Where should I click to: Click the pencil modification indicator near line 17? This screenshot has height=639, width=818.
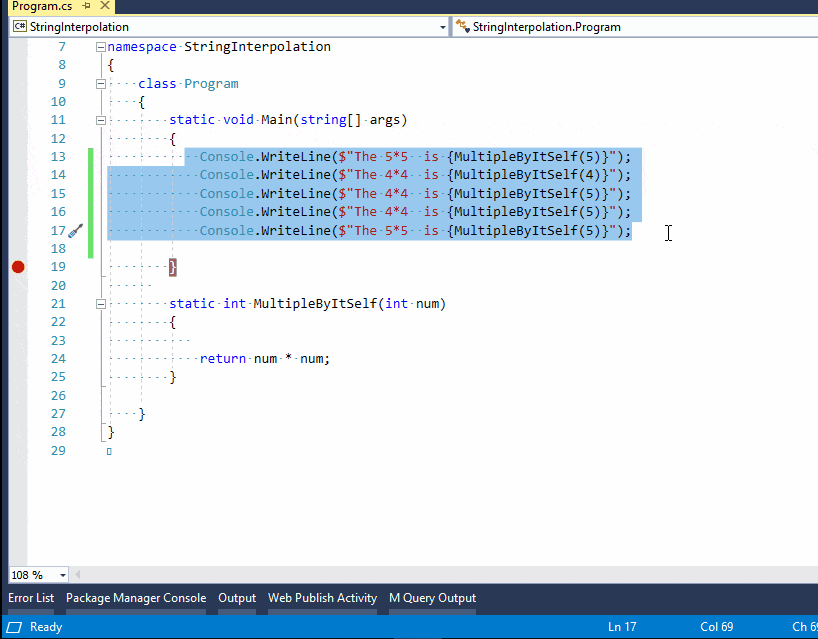(73, 229)
